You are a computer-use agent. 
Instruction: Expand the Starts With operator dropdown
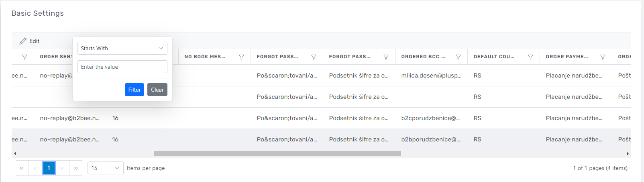pyautogui.click(x=122, y=48)
